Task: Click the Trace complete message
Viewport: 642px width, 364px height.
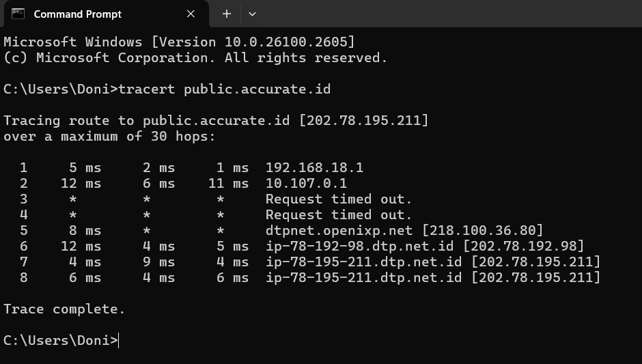Action: tap(64, 309)
